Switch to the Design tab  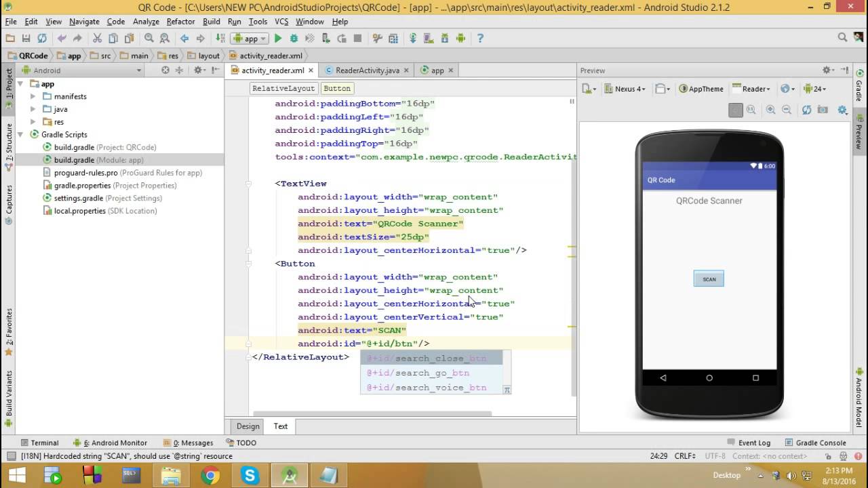[248, 426]
